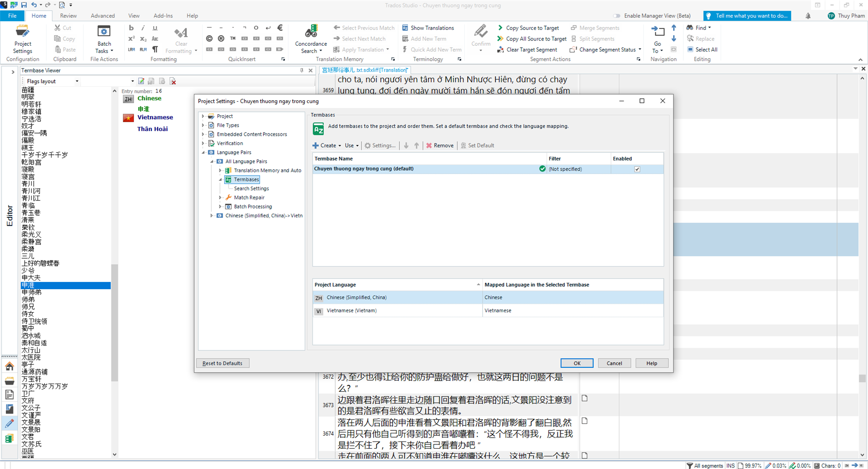Image resolution: width=868 pixels, height=469 pixels.
Task: Open the File tab
Action: point(12,16)
